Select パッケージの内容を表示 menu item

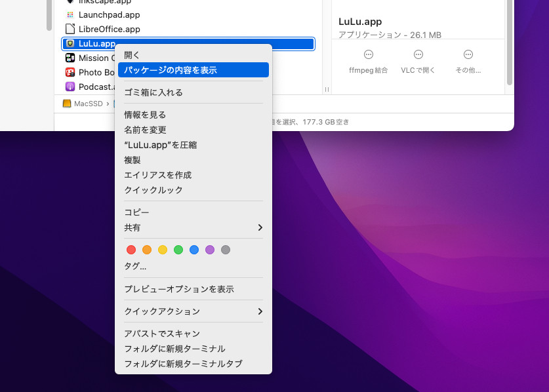pyautogui.click(x=193, y=70)
